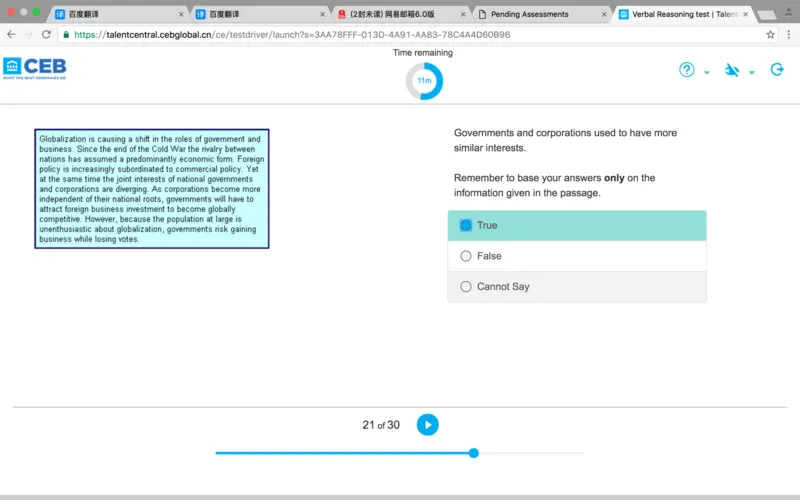
Task: Bookmark this page with the star icon
Action: point(770,34)
